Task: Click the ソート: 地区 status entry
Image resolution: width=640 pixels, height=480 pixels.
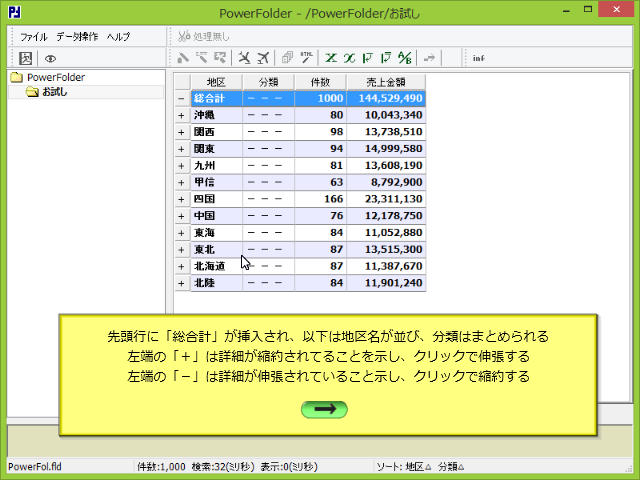Action: click(x=403, y=467)
